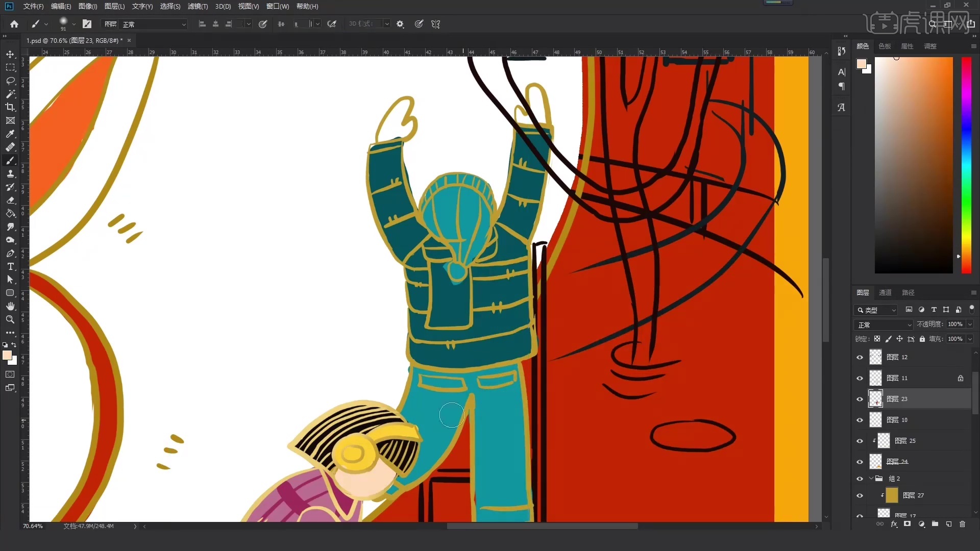Toggle visibility of layer 图层 23
This screenshot has width=980, height=551.
coord(860,399)
